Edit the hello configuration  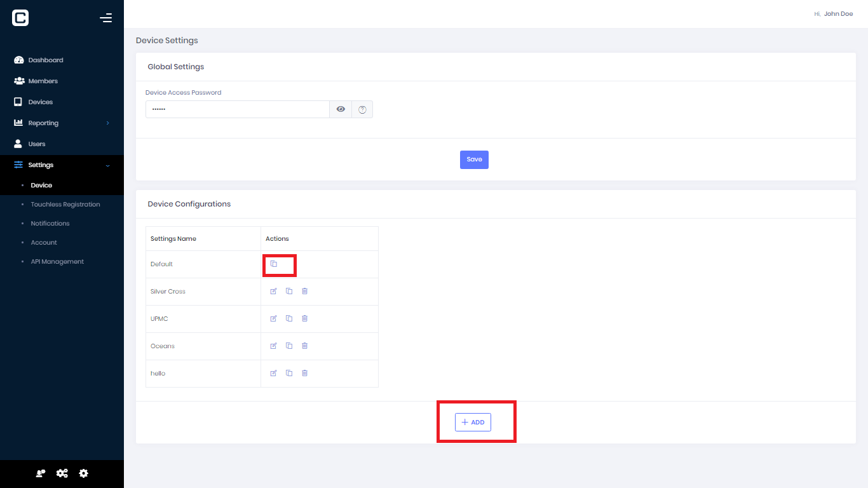273,373
